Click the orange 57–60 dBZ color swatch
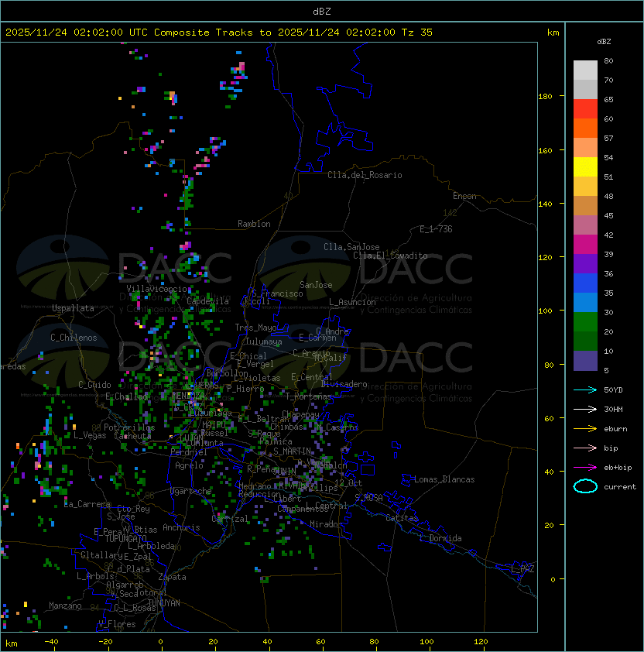The width and height of the screenshot is (644, 652). 585,129
